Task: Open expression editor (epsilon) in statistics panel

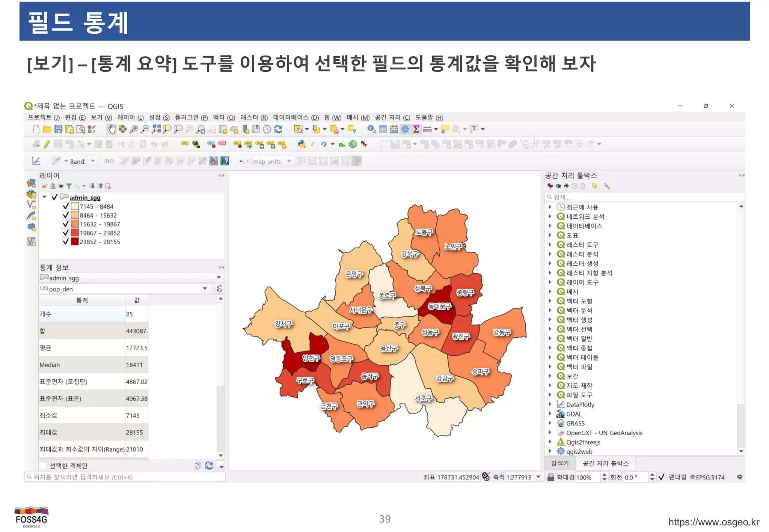Action: pyautogui.click(x=219, y=289)
